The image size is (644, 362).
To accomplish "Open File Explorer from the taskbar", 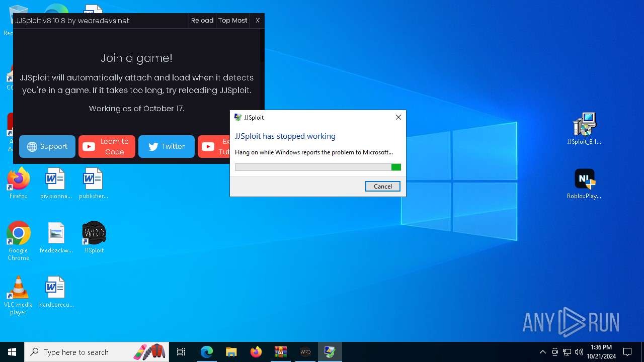I will (231, 352).
